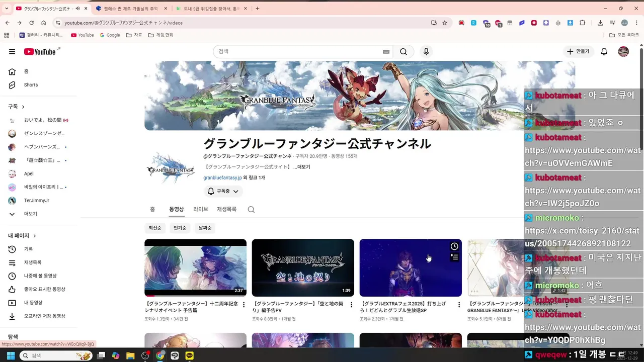
Task: Open Watch later in the sidebar (나중에 볼 동영상)
Action: [x=40, y=276]
